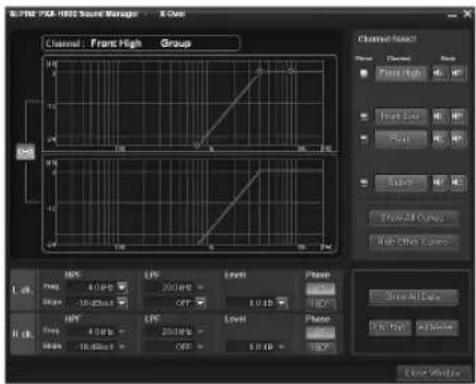Open the L ch. LPF Freq dropdown
476x384 pixels.
[201, 287]
